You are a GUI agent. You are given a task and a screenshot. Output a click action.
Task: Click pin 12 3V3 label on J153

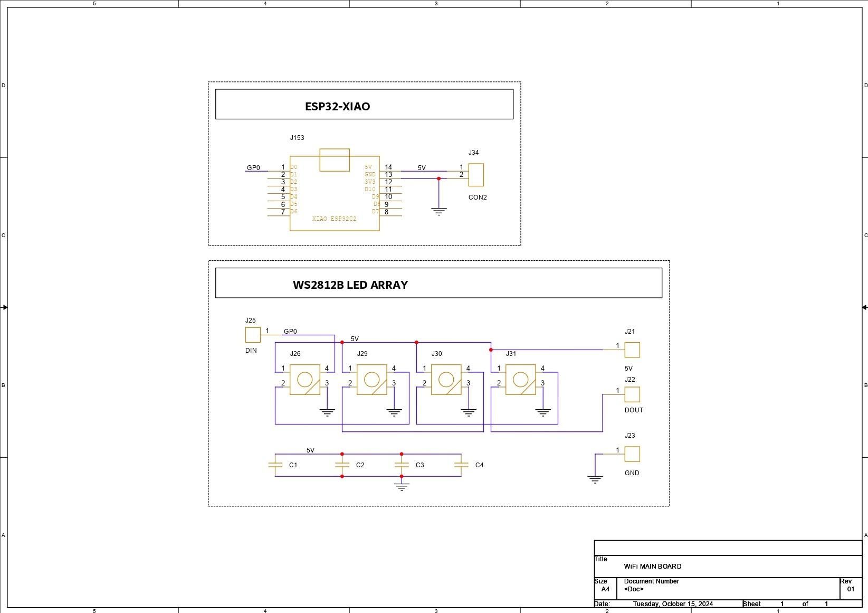370,182
